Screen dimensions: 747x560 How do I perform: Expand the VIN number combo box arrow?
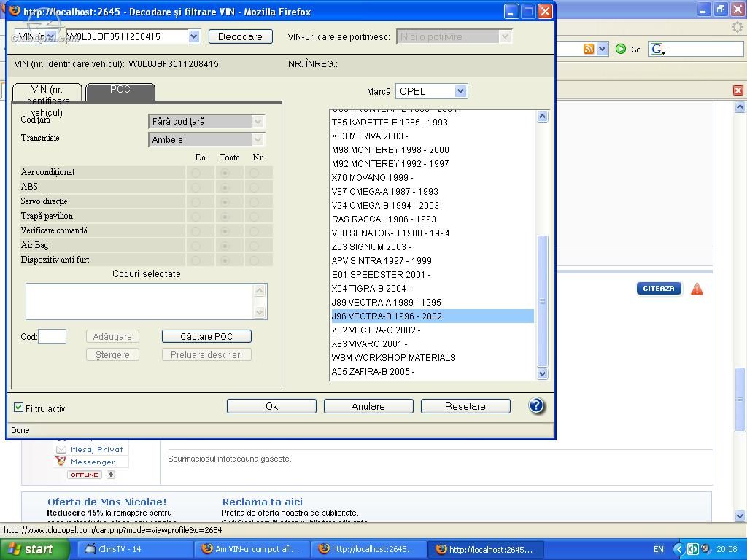194,36
